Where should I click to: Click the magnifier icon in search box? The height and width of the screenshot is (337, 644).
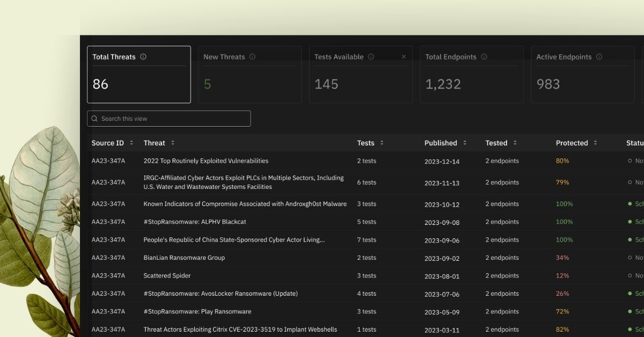coord(95,119)
